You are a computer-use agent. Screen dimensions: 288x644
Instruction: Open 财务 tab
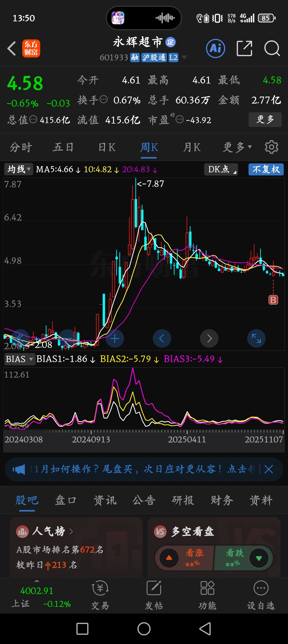click(x=222, y=500)
